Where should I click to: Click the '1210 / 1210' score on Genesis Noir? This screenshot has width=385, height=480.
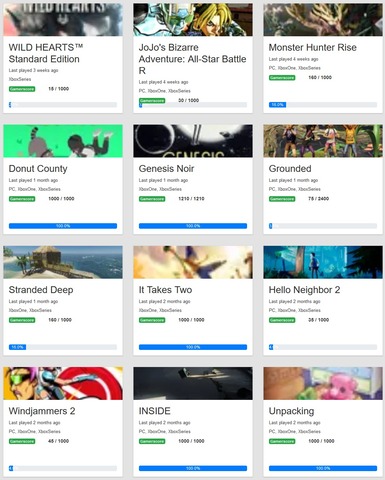coord(191,199)
